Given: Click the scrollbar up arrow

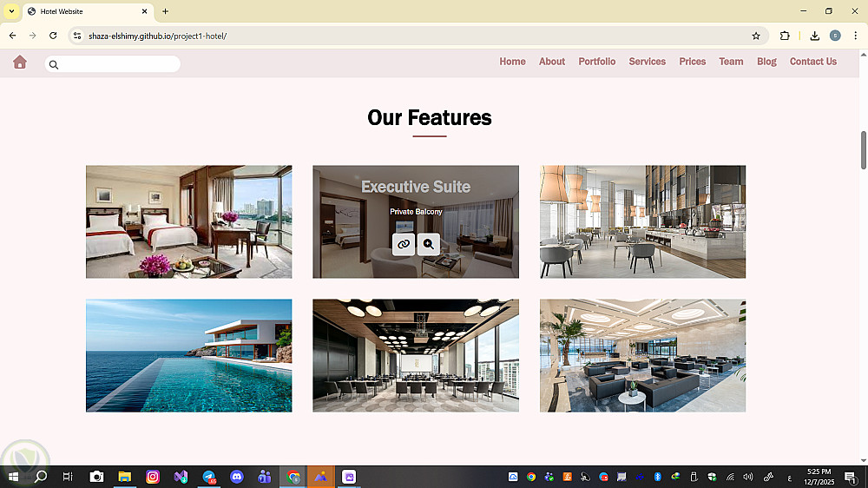Looking at the screenshot, I should coord(863,54).
